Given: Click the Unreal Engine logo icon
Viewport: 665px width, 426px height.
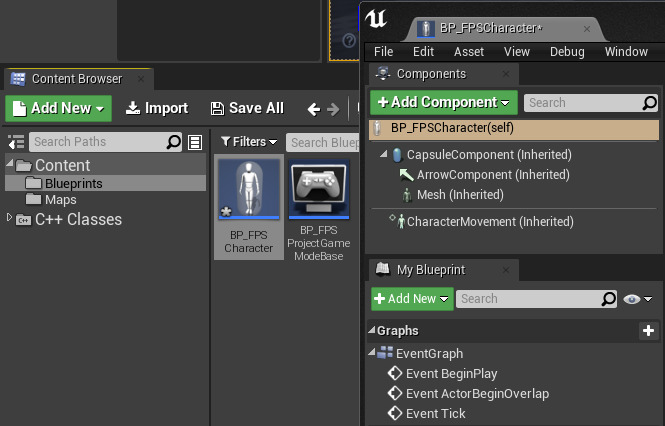Looking at the screenshot, I should coord(377,20).
